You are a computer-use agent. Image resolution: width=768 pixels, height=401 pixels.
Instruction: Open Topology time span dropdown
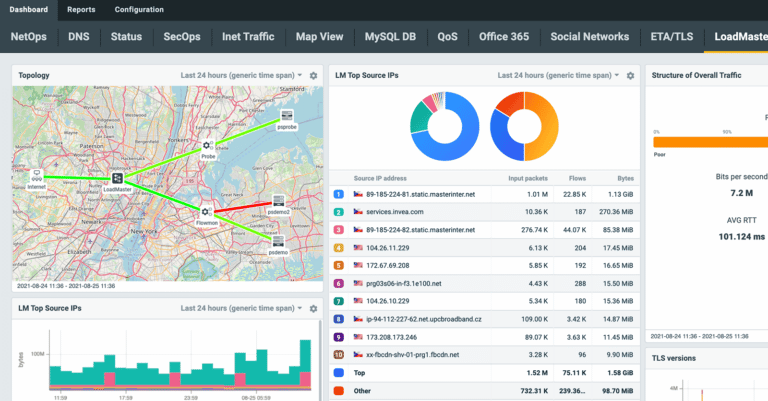coord(241,75)
